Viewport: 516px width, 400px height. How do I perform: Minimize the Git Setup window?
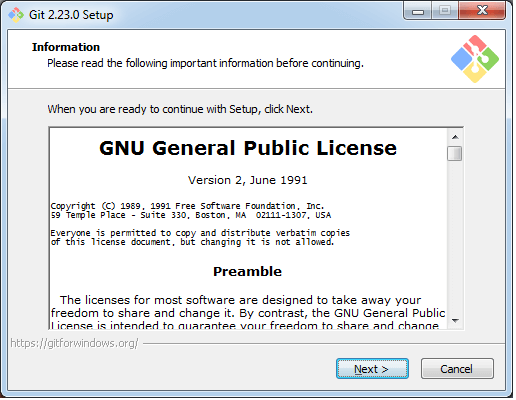coord(418,12)
